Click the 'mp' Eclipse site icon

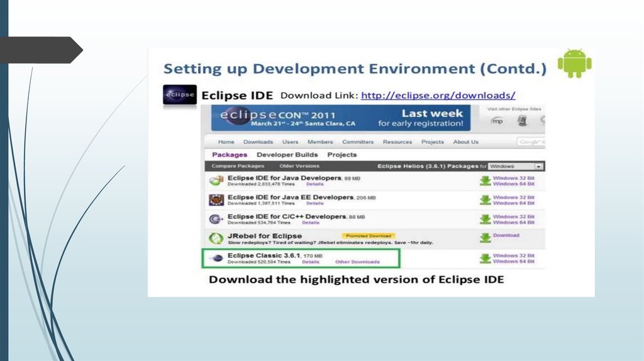[x=497, y=121]
